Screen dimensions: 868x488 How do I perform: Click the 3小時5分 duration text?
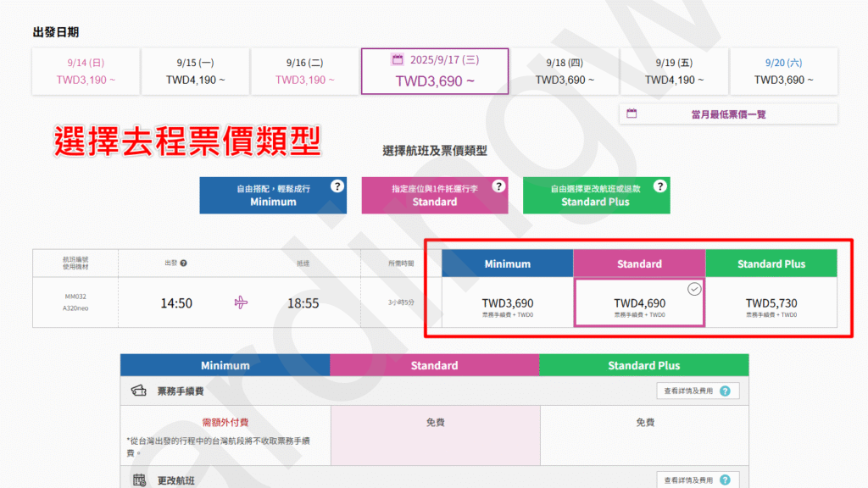pyautogui.click(x=401, y=302)
